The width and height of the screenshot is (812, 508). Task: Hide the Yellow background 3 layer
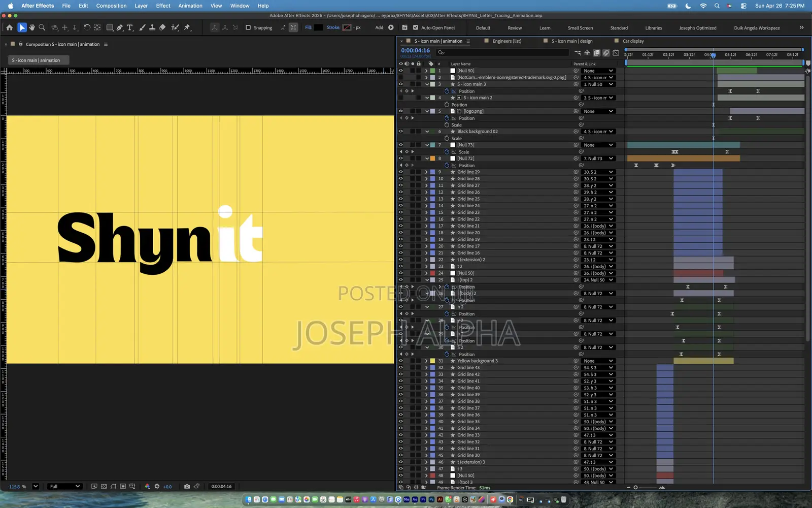[400, 361]
